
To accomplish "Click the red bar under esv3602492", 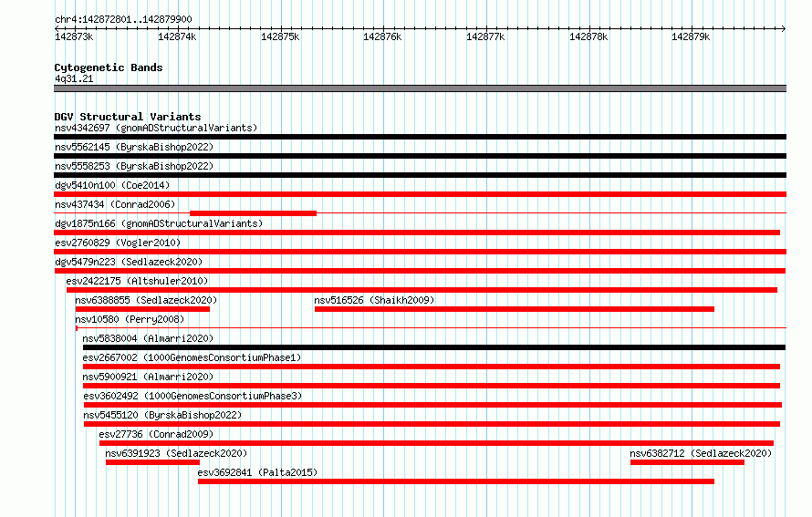I will tap(433, 405).
